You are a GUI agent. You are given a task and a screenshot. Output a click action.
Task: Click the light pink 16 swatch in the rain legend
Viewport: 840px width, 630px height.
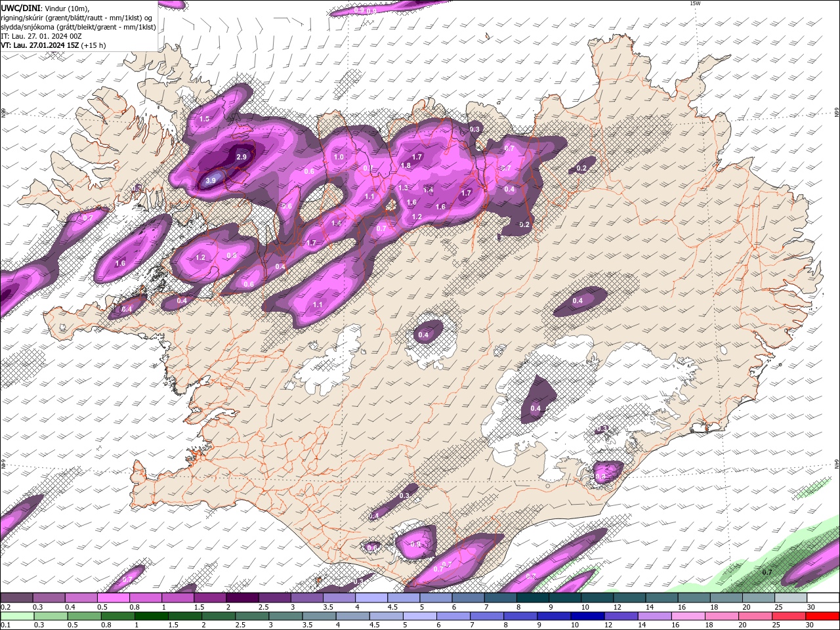click(x=688, y=616)
